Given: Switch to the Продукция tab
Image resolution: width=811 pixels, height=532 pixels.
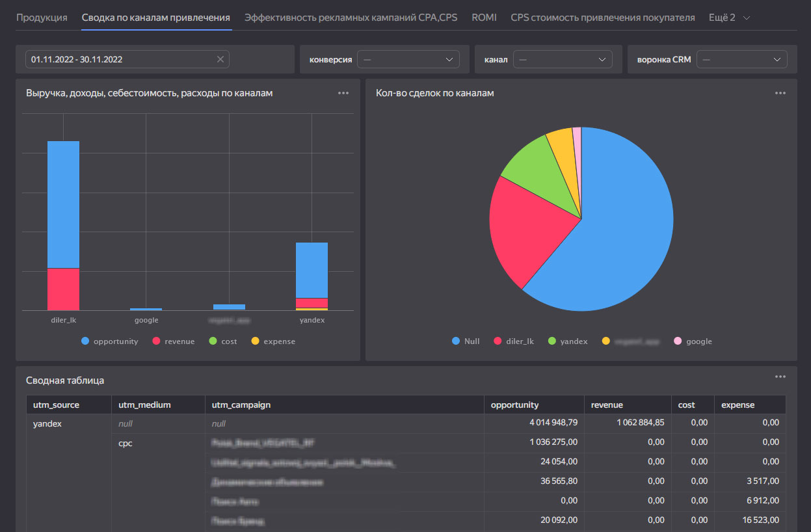Looking at the screenshot, I should point(42,18).
